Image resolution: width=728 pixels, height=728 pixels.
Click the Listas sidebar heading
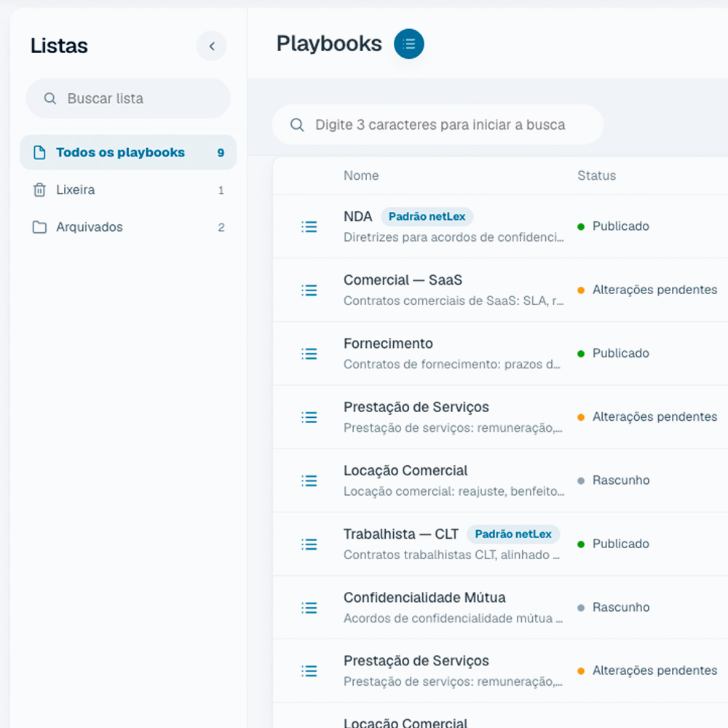(x=59, y=46)
